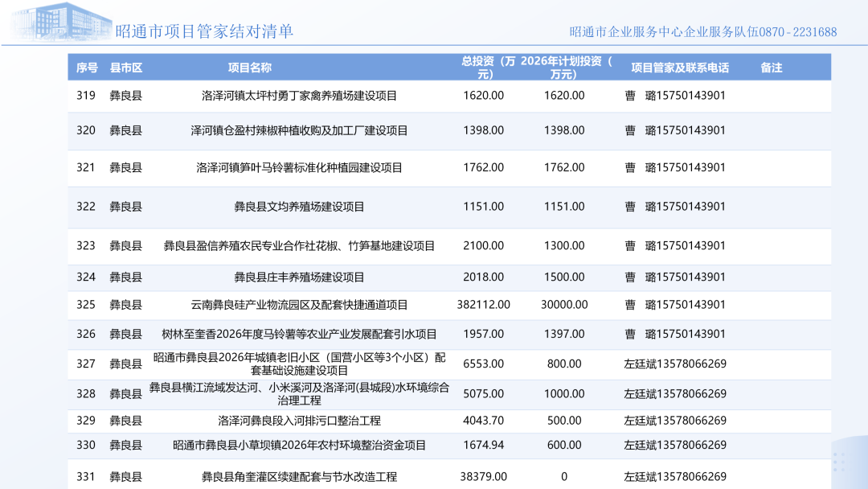Click contact 左廷斌13578066269 in row 331

(675, 476)
